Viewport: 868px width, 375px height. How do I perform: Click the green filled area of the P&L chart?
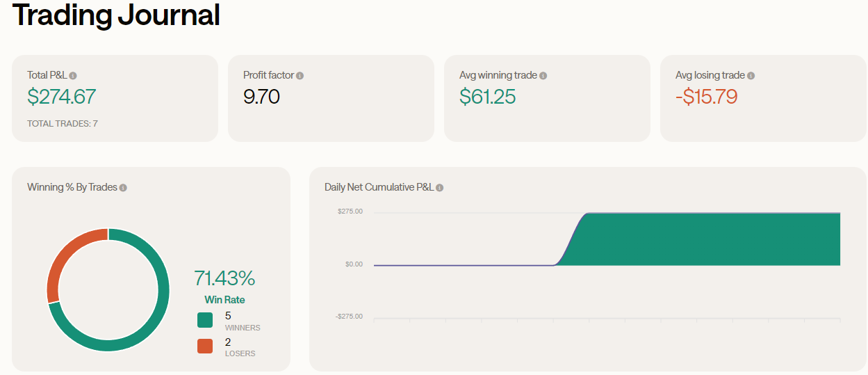[709, 240]
